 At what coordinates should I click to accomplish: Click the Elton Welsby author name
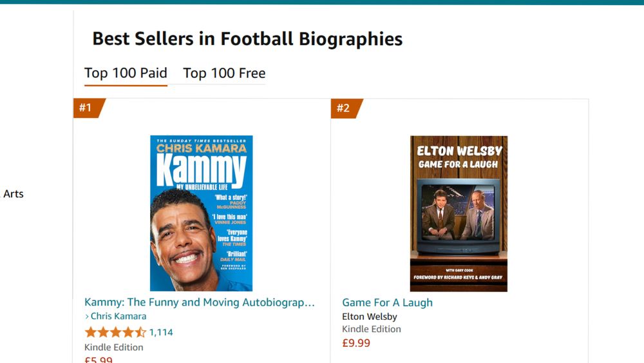(x=370, y=317)
